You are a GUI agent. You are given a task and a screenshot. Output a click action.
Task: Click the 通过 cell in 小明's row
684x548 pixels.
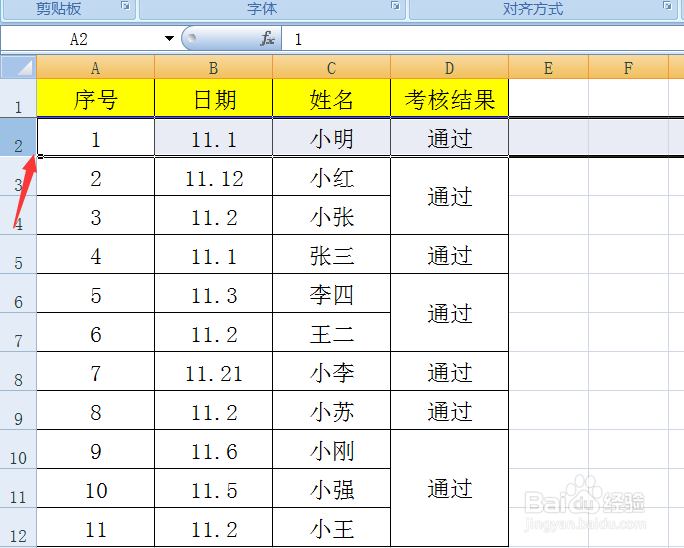point(449,137)
